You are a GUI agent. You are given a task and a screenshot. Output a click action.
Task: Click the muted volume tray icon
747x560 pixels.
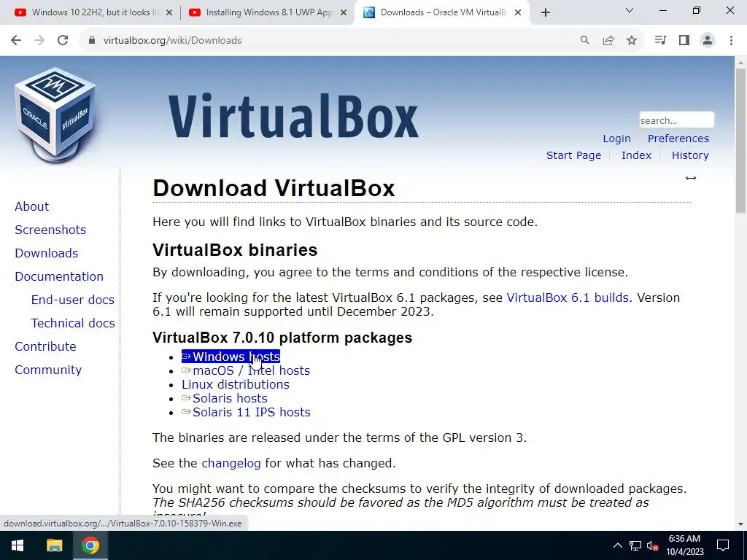coord(653,545)
